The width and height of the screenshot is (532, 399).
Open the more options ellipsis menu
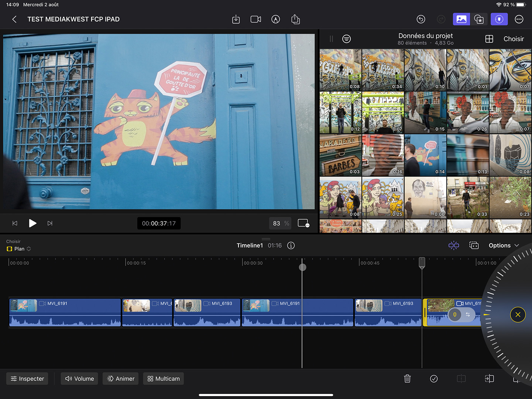click(x=519, y=19)
